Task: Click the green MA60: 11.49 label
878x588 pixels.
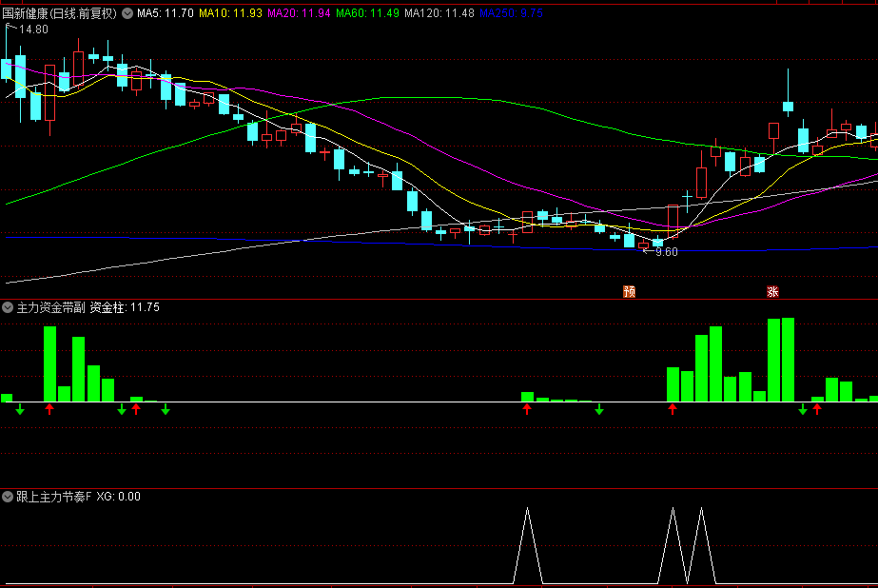Action: (x=367, y=13)
